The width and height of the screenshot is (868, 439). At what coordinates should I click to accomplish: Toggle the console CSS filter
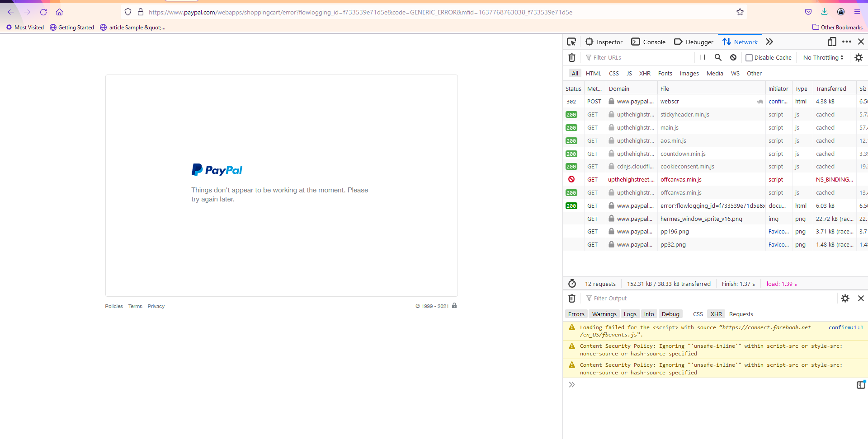(x=698, y=314)
